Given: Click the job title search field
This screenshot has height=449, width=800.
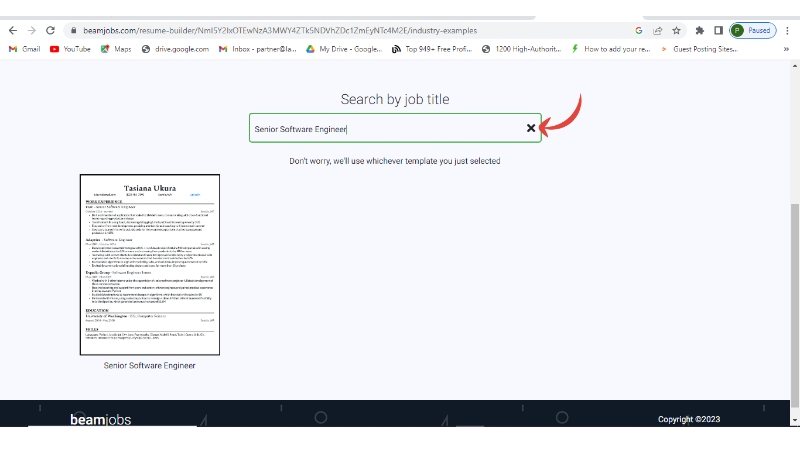Looking at the screenshot, I should [385, 128].
